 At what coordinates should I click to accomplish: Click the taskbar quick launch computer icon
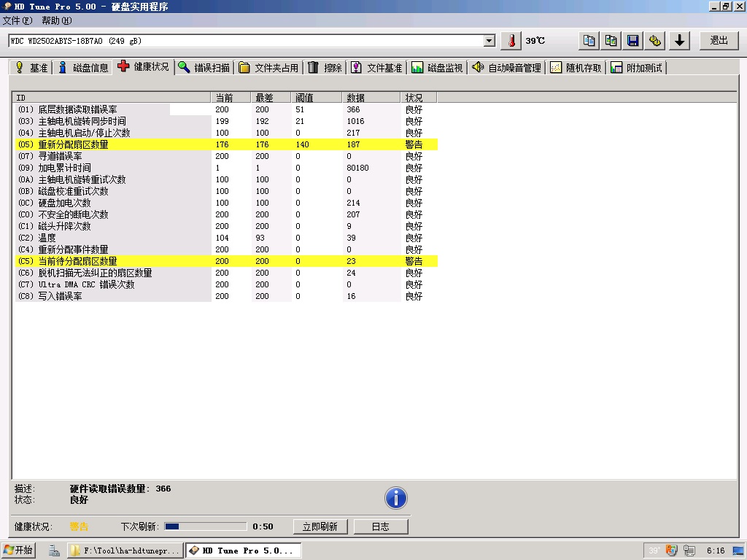pos(54,551)
